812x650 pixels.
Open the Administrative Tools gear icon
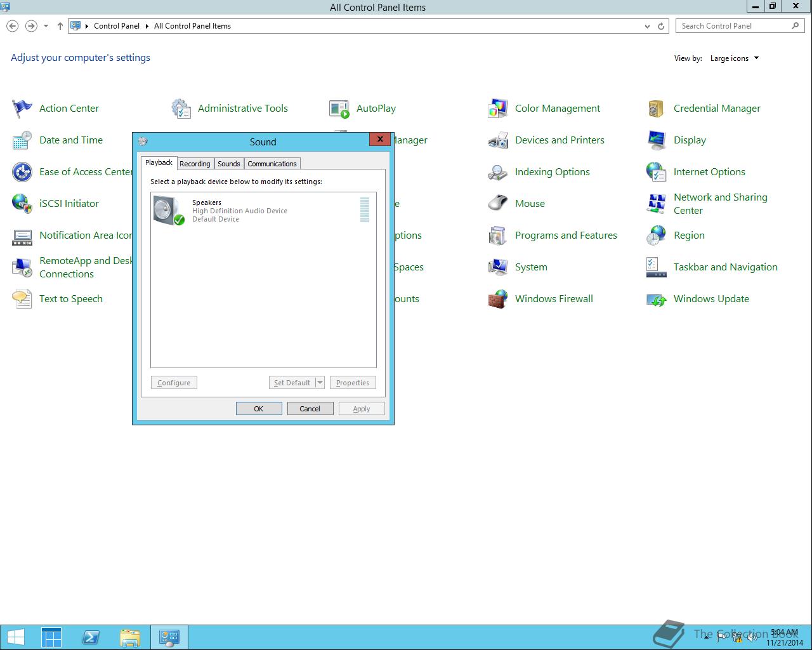click(x=181, y=109)
